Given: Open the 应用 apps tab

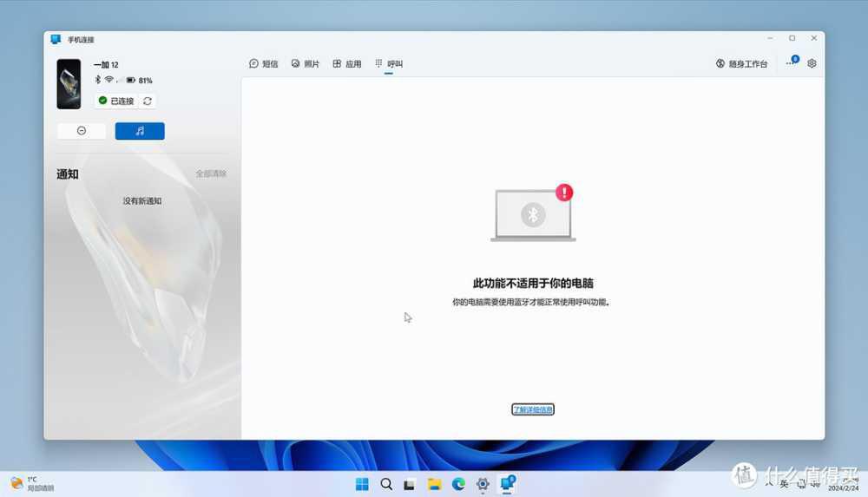Looking at the screenshot, I should pos(347,63).
